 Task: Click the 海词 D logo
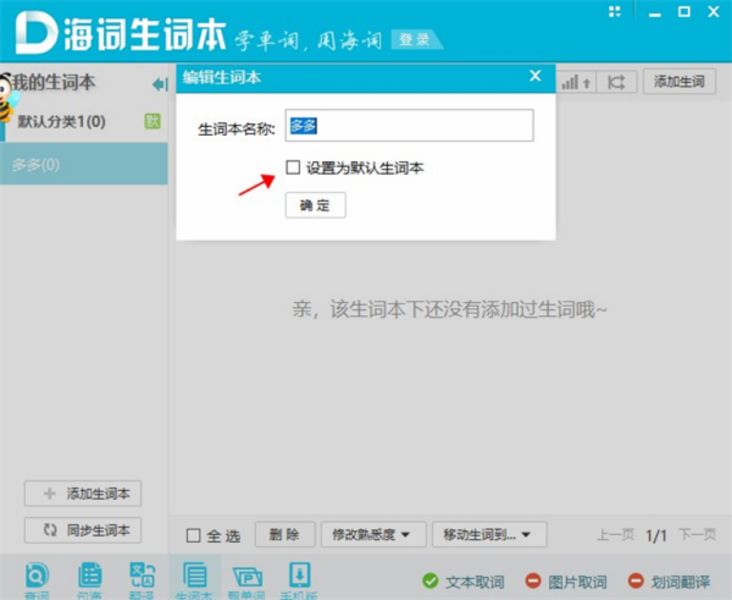35,33
